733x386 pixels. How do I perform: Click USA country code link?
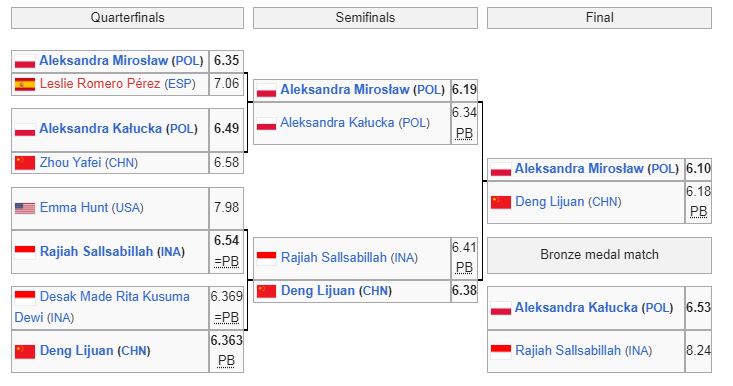(x=128, y=208)
